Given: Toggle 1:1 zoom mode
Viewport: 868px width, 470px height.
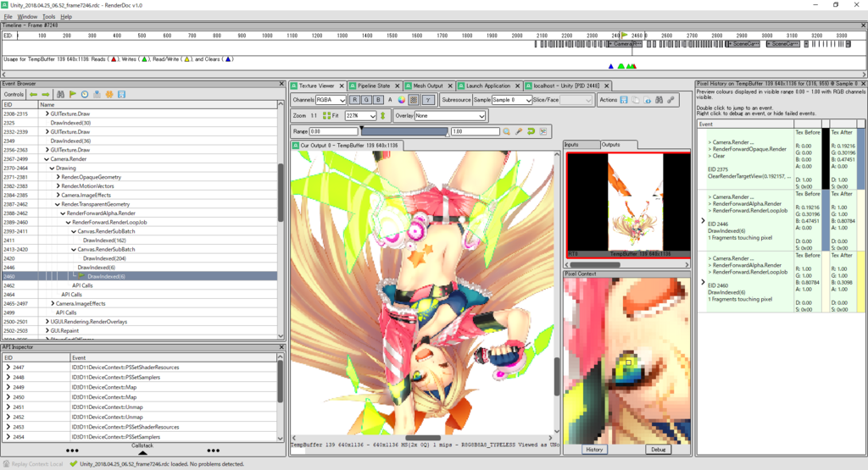Looking at the screenshot, I should point(314,116).
